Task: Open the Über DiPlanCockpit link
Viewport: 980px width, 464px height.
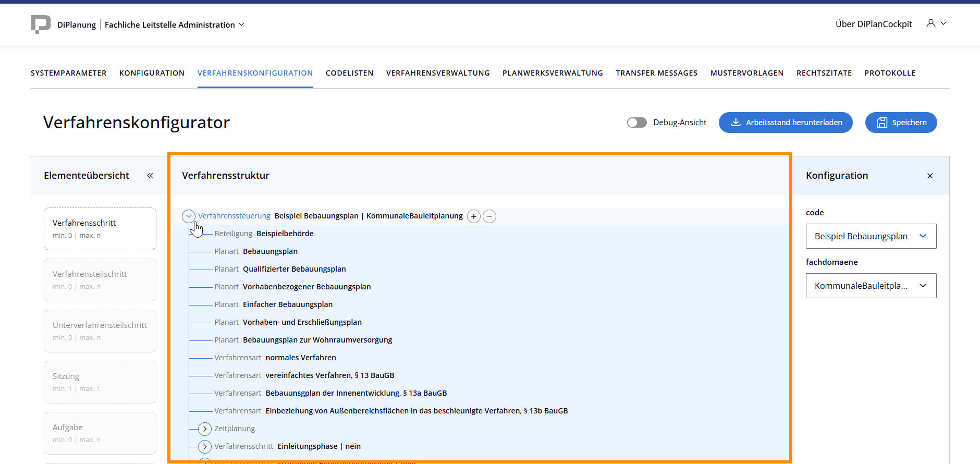Action: pos(874,24)
